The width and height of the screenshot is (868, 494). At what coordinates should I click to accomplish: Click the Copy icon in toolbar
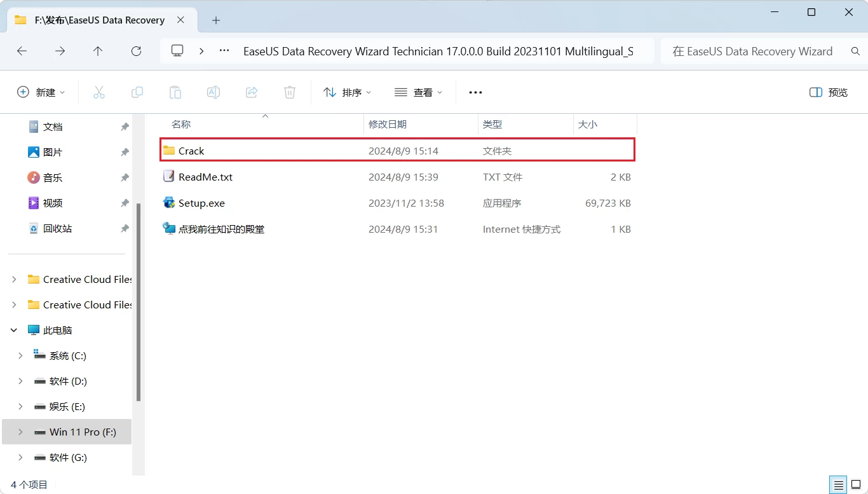coord(137,92)
